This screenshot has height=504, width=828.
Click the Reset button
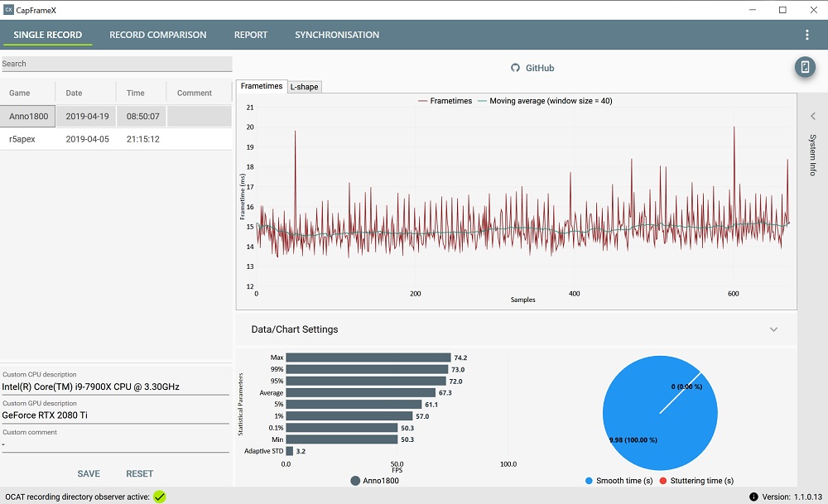[139, 473]
